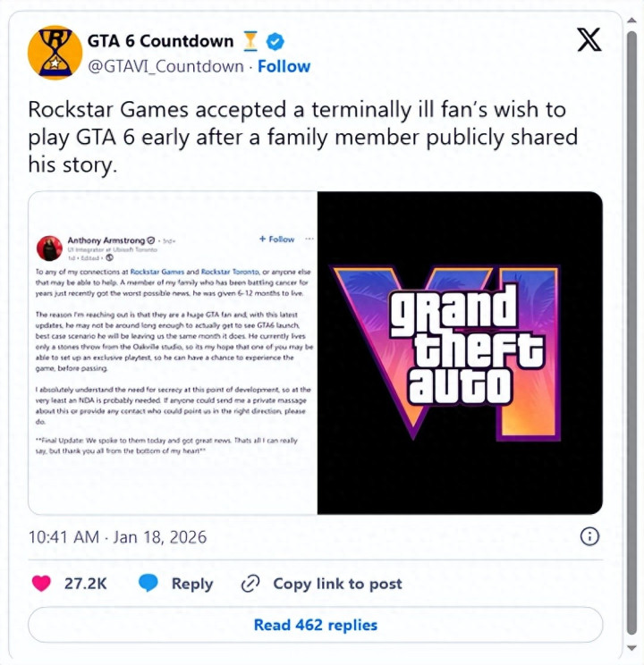Open Read 462 replies button
The image size is (644, 665).
[x=316, y=625]
